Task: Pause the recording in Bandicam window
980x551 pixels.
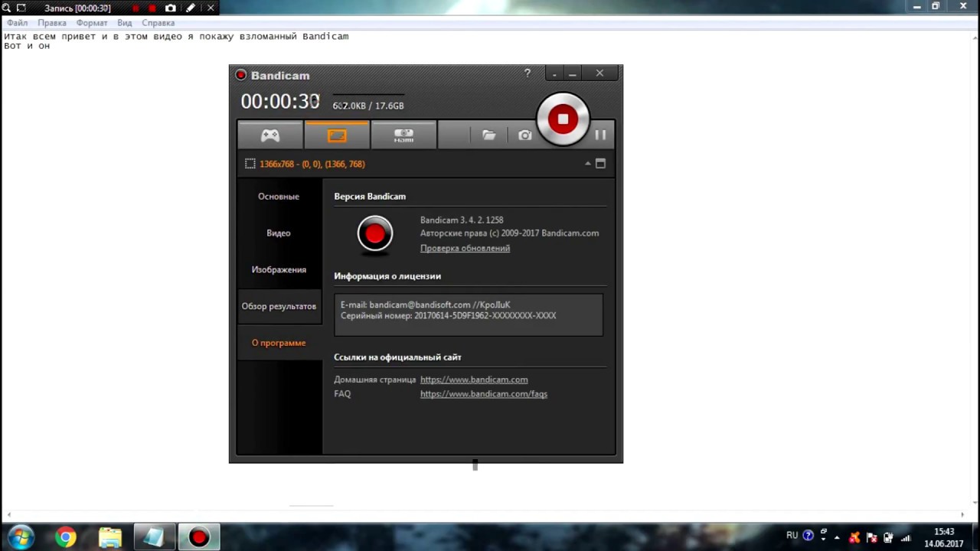Action: [600, 135]
